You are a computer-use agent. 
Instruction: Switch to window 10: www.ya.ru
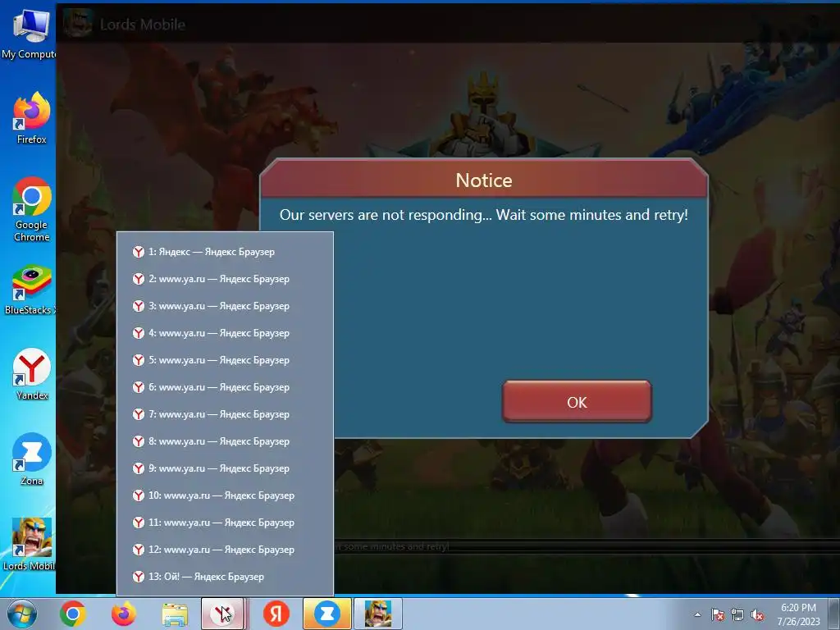coord(225,495)
